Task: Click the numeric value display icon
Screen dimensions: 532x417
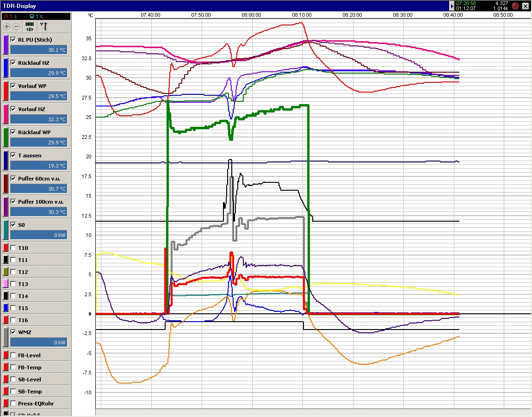Action: 30,26
